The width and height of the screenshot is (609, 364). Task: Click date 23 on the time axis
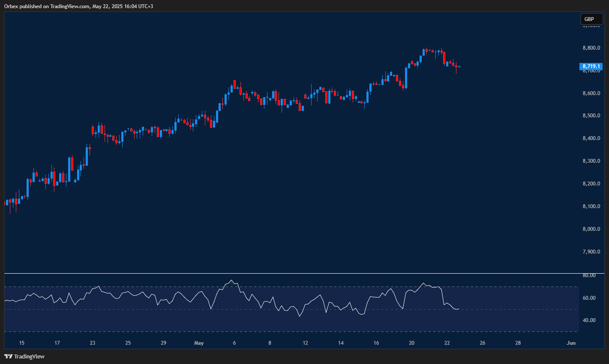93,343
